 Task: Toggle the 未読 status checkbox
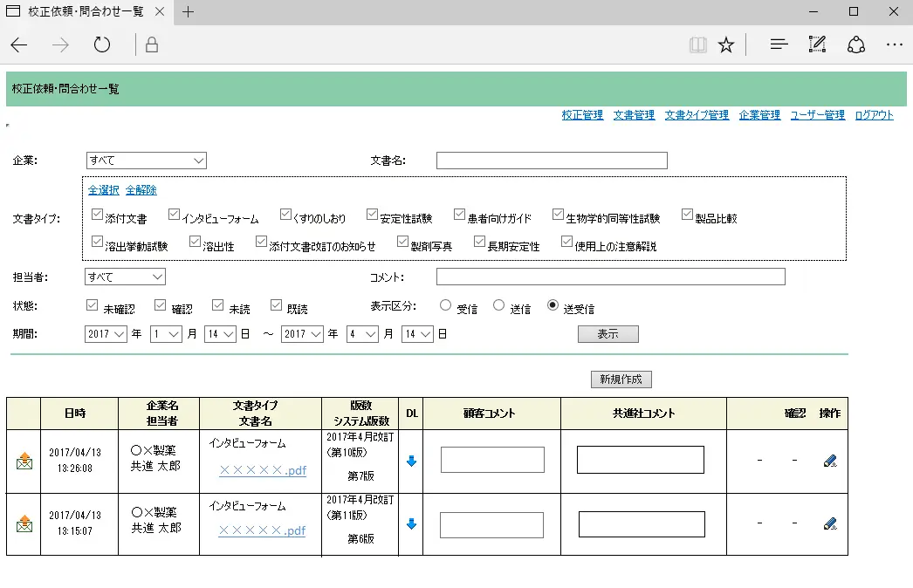[217, 304]
